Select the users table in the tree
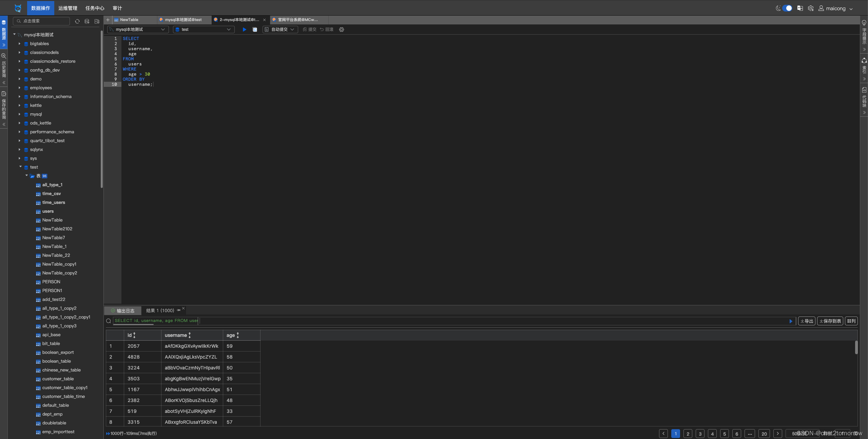Viewport: 868px width, 439px height. click(48, 211)
